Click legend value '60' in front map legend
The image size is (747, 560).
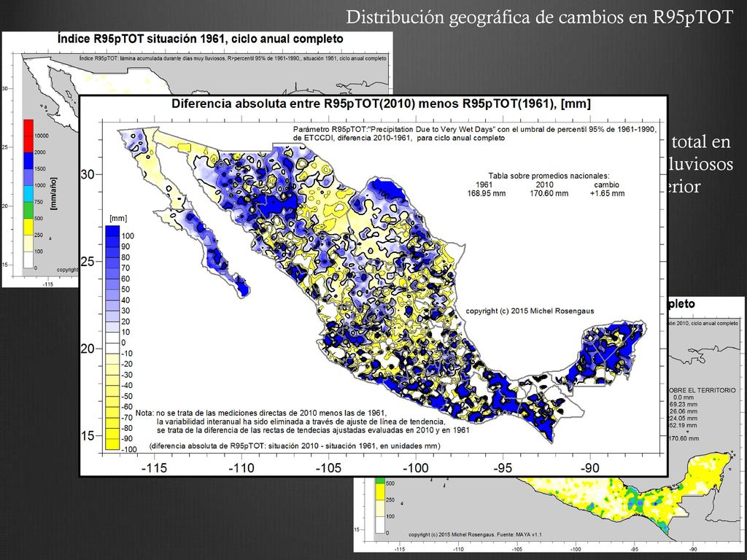click(125, 279)
